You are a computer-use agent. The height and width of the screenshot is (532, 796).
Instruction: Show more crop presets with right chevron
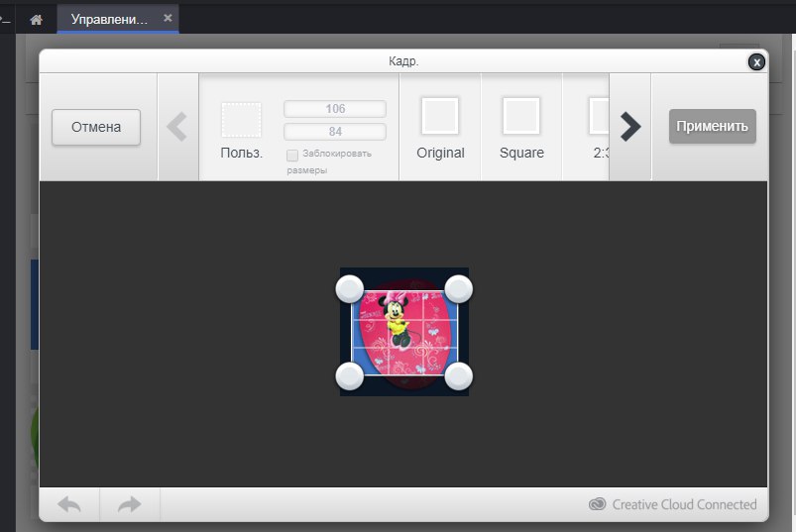(x=630, y=127)
